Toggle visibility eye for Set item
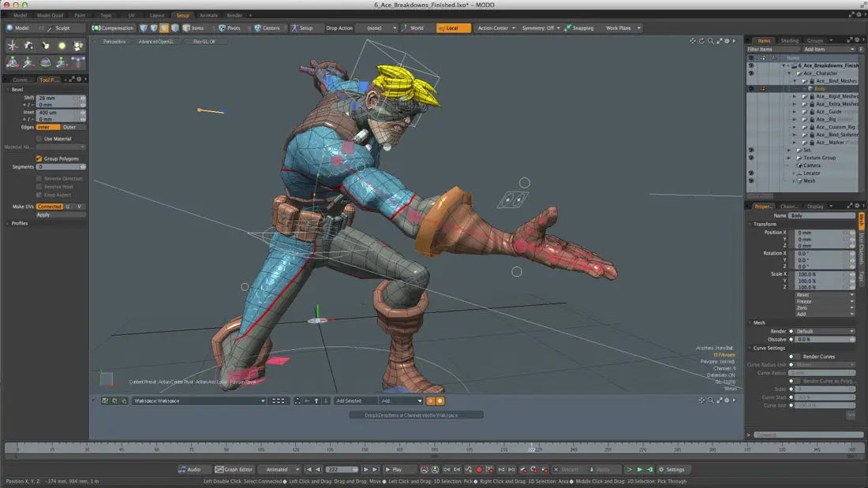 coord(751,150)
